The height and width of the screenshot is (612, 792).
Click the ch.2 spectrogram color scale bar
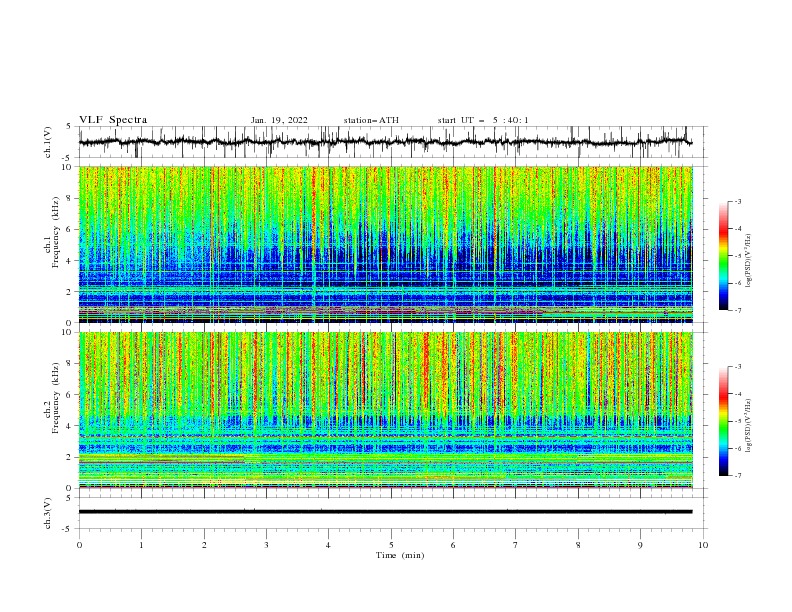724,421
